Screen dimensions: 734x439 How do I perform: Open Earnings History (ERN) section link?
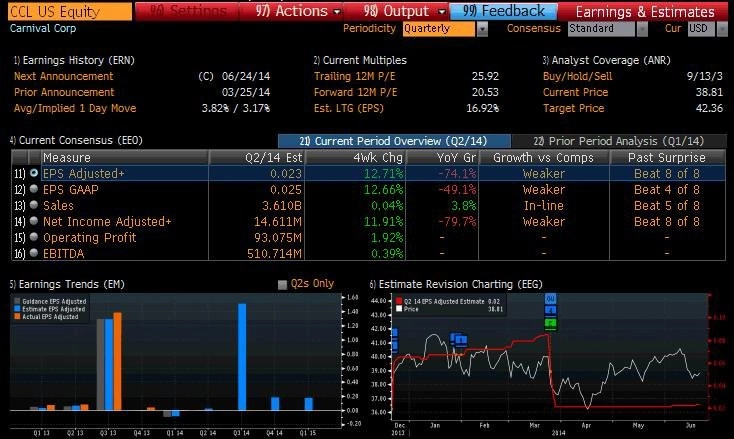click(74, 60)
